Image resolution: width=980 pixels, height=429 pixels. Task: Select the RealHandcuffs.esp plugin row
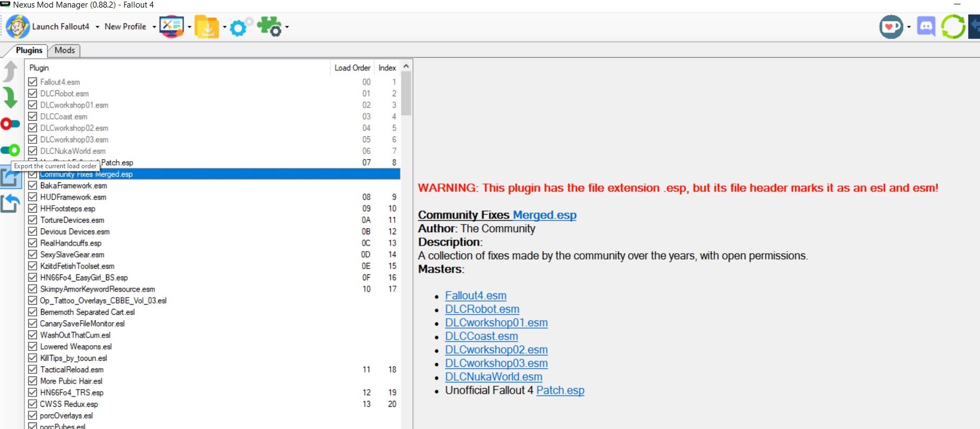pyautogui.click(x=214, y=243)
